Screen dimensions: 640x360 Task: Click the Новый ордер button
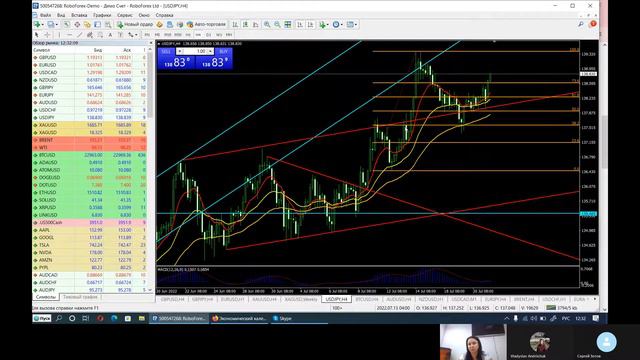[x=135, y=24]
